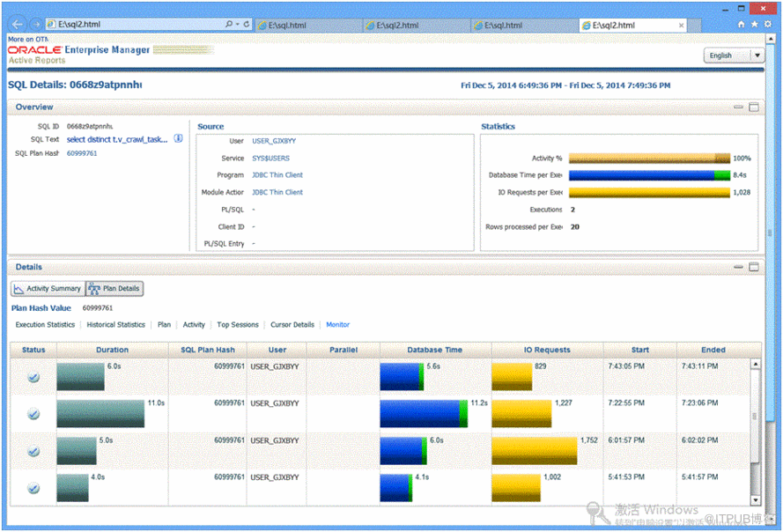Click the USER_GJXBYY source user link
783x532 pixels.
click(x=274, y=141)
